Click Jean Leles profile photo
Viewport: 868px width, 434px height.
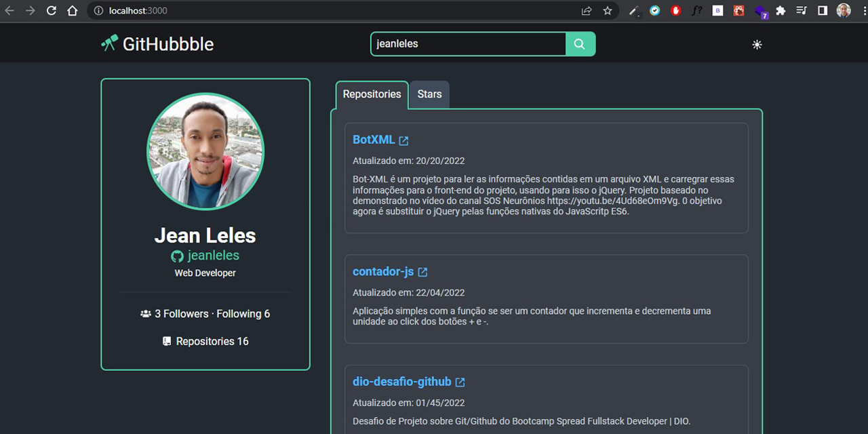pyautogui.click(x=205, y=151)
